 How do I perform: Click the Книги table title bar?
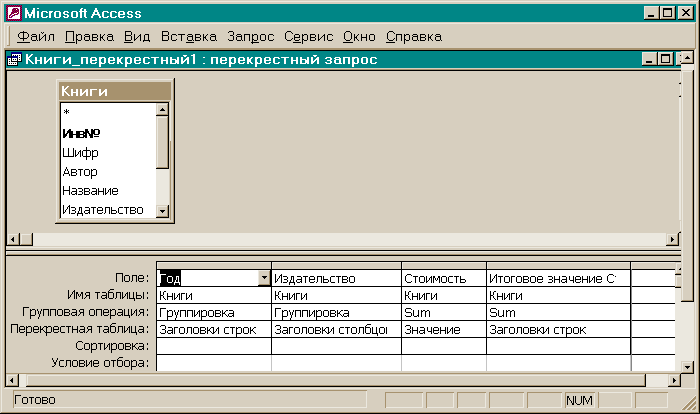click(x=115, y=91)
